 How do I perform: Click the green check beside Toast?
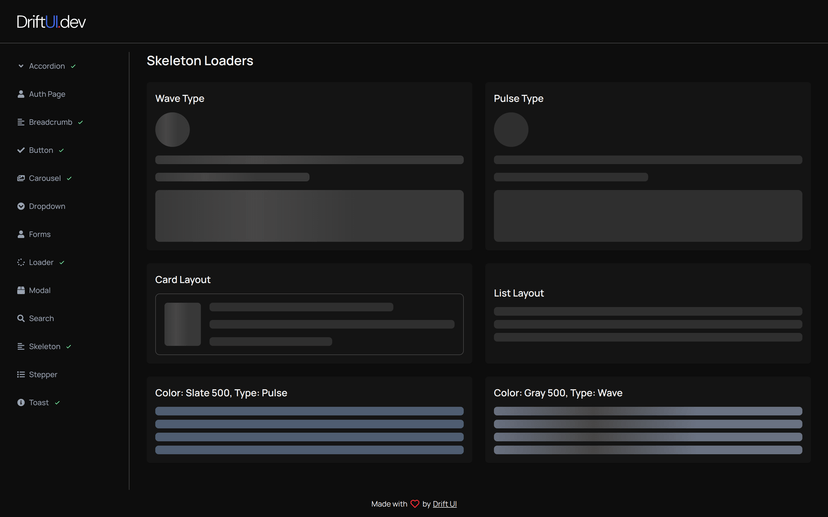click(x=57, y=402)
